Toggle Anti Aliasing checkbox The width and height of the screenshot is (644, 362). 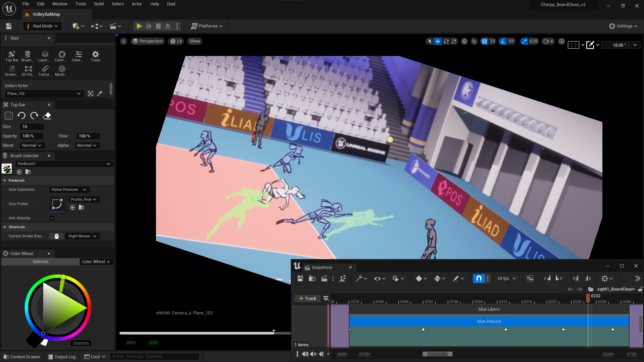[52, 218]
